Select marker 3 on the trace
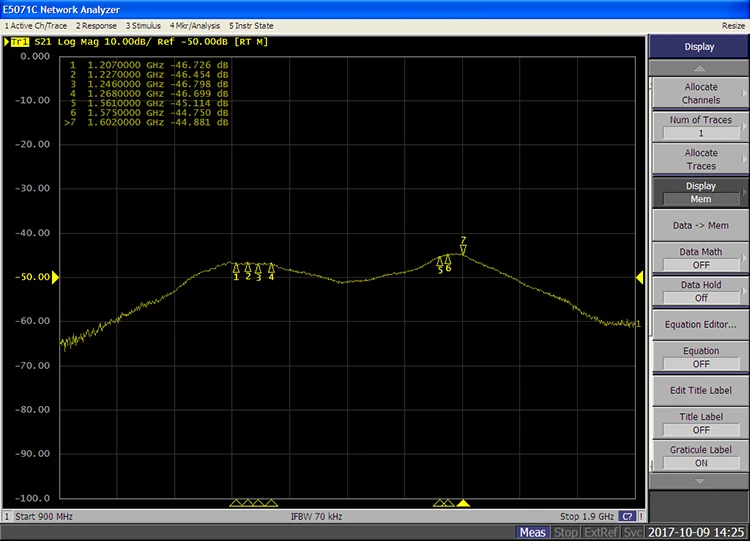Screen dimensions: 750x541 (258, 273)
